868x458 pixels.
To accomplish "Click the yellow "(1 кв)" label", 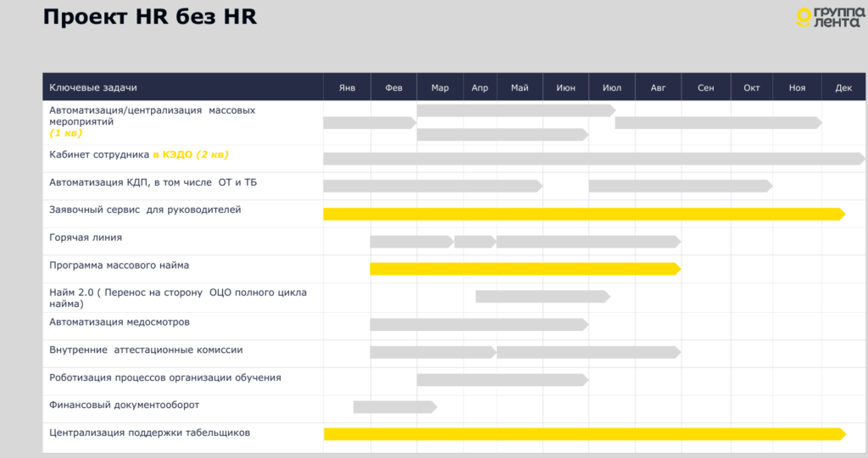I will [66, 133].
